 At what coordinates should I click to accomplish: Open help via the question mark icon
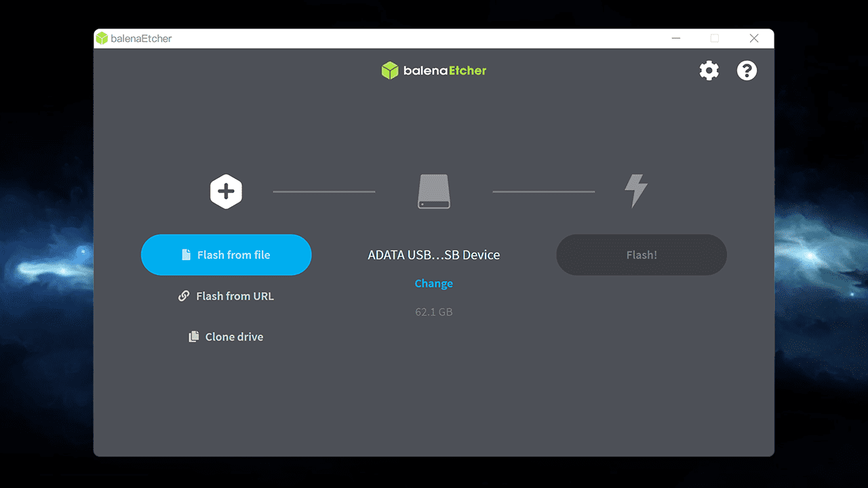click(747, 70)
